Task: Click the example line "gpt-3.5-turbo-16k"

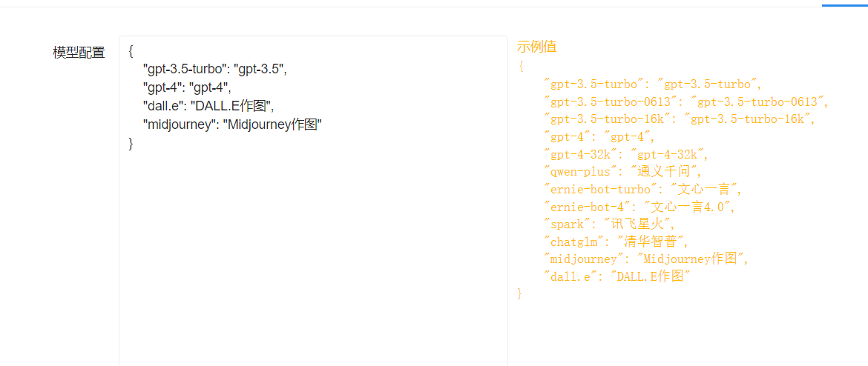Action: pos(680,119)
